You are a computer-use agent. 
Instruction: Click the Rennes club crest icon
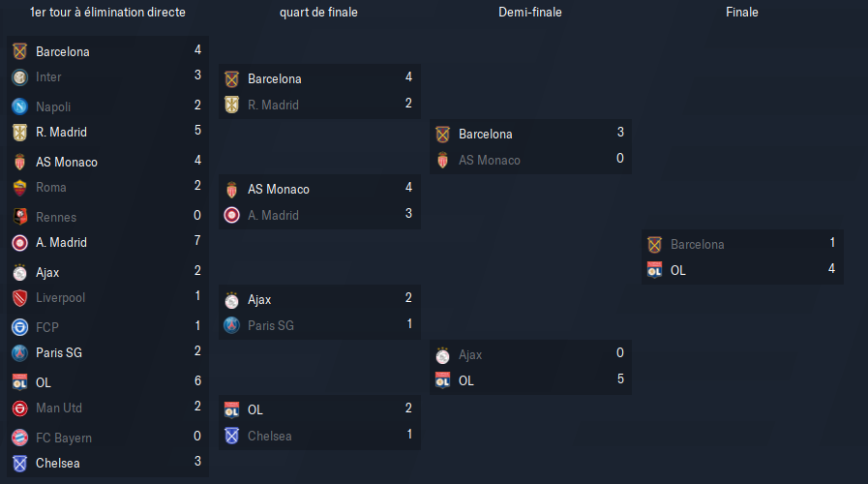click(20, 217)
